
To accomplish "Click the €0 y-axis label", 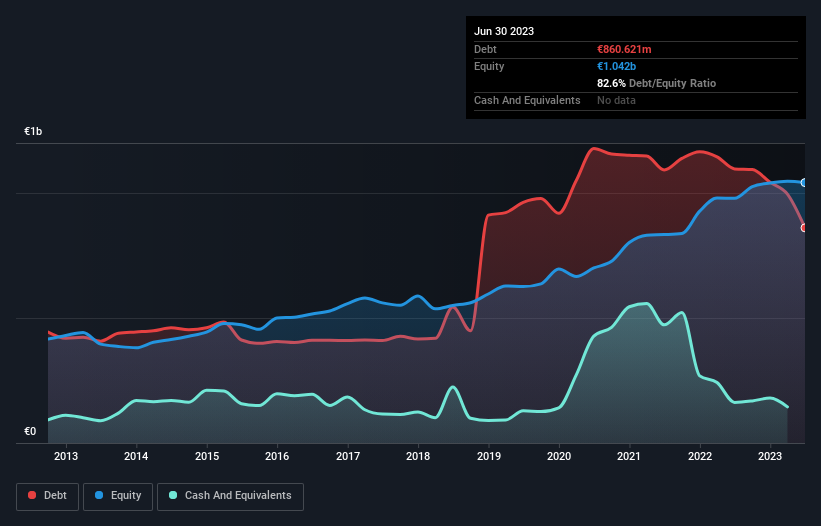I will click(30, 431).
